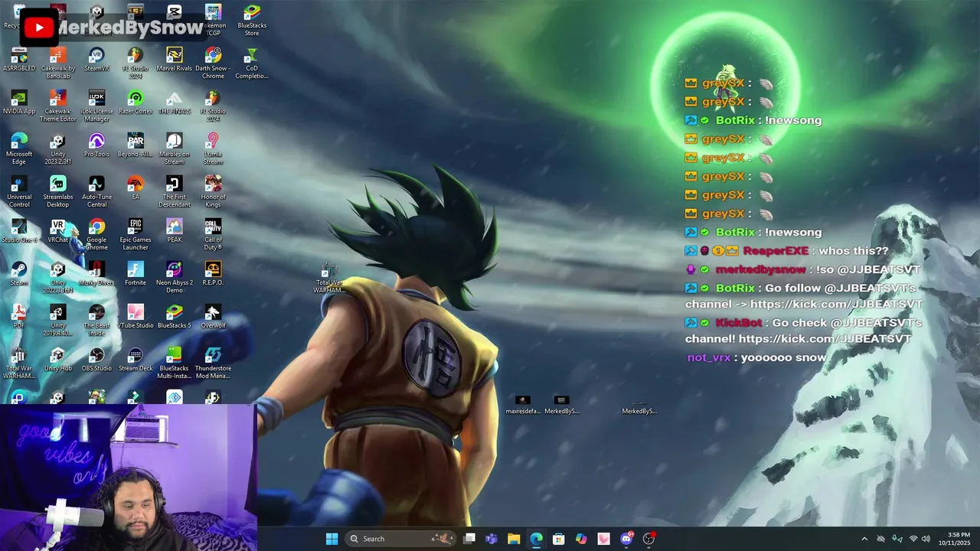Open the Cakewalk by BandLab shortcut

57,63
